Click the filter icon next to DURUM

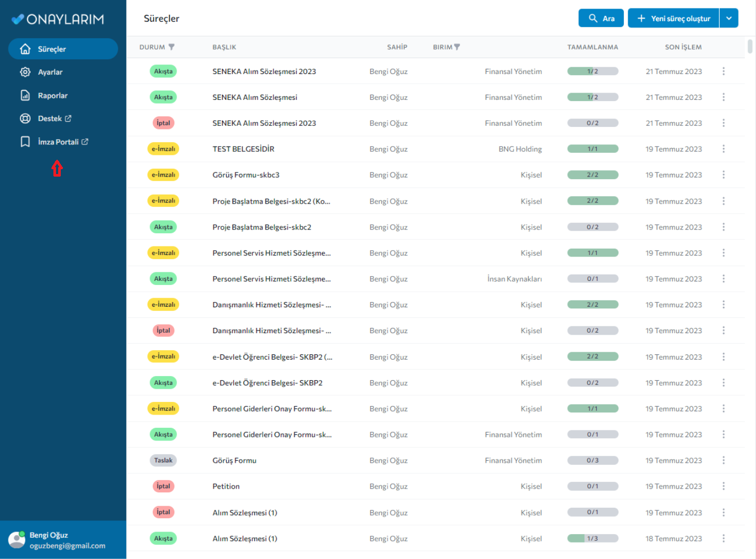(171, 47)
